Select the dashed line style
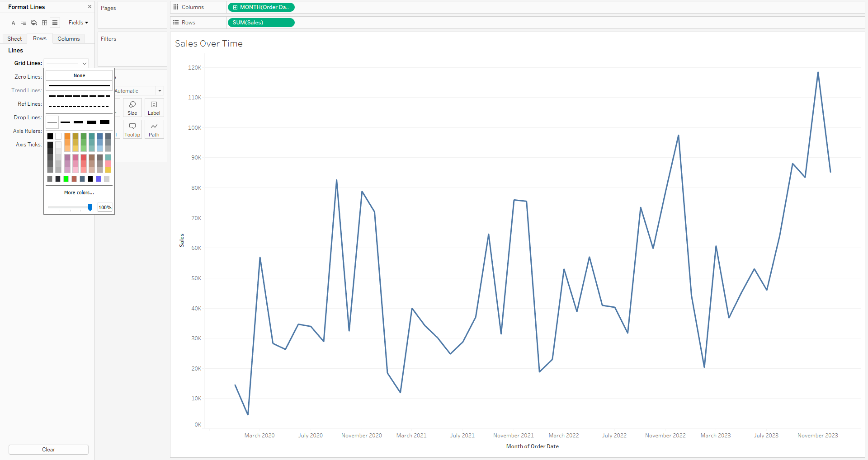This screenshot has width=868, height=460. [79, 96]
